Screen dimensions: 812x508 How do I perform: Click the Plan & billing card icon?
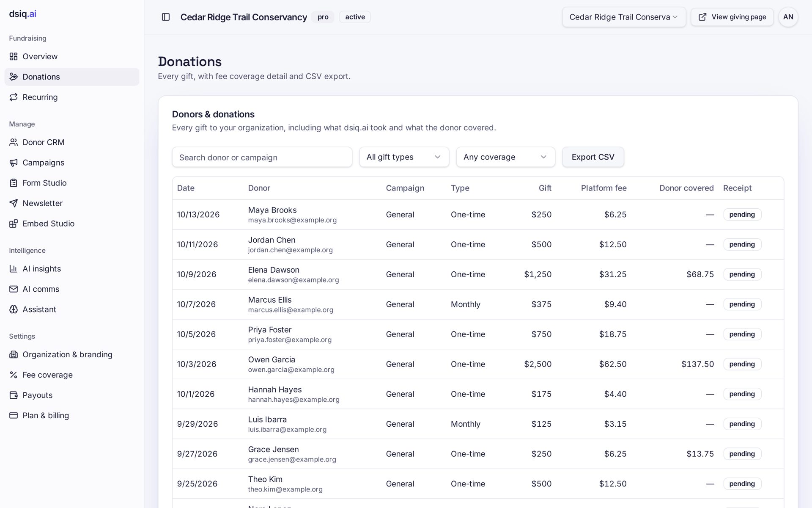tap(14, 416)
